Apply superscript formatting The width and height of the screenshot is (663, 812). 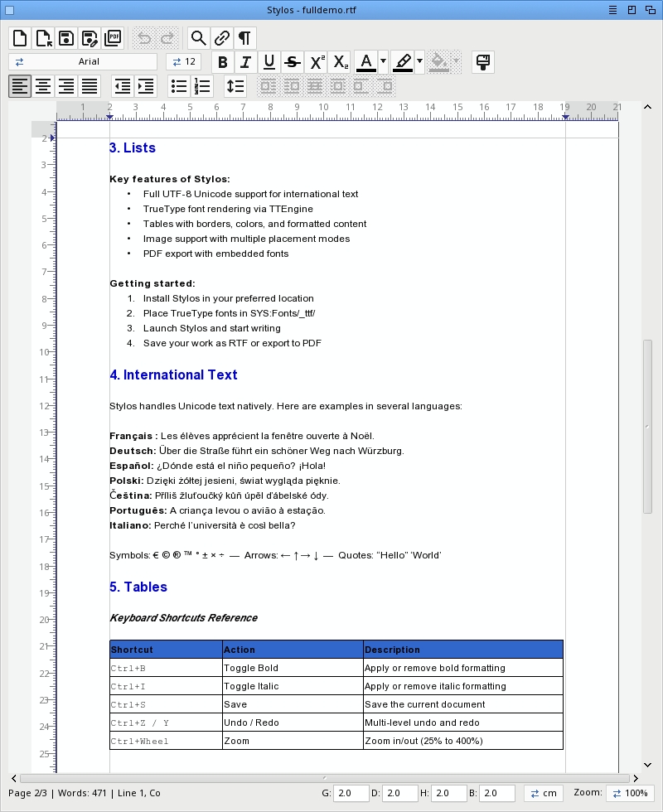click(317, 62)
